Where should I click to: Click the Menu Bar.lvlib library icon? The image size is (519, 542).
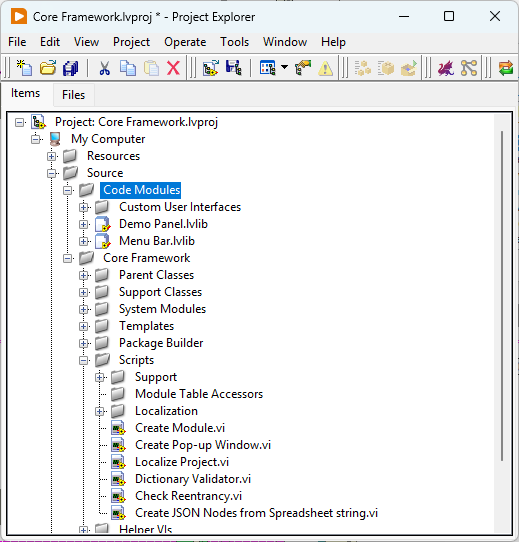pos(103,241)
